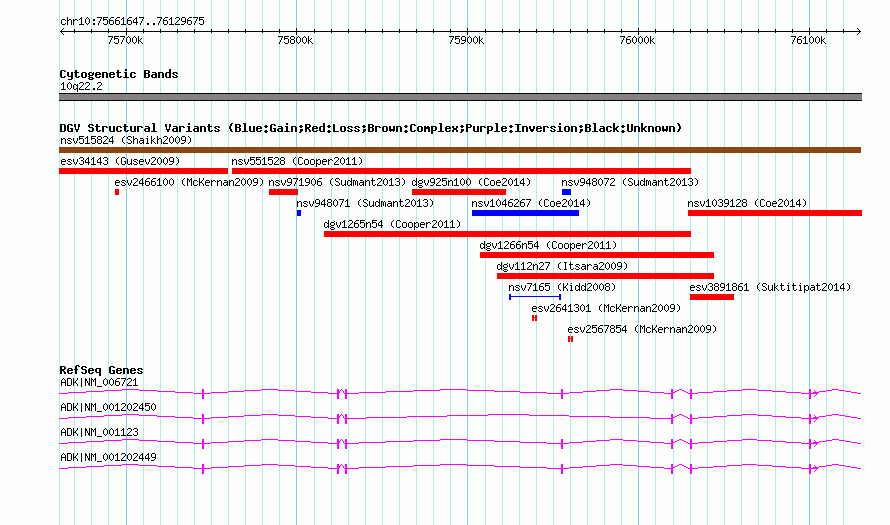
Task: Select the brown nsv515824 complex variant bar
Action: (460, 150)
